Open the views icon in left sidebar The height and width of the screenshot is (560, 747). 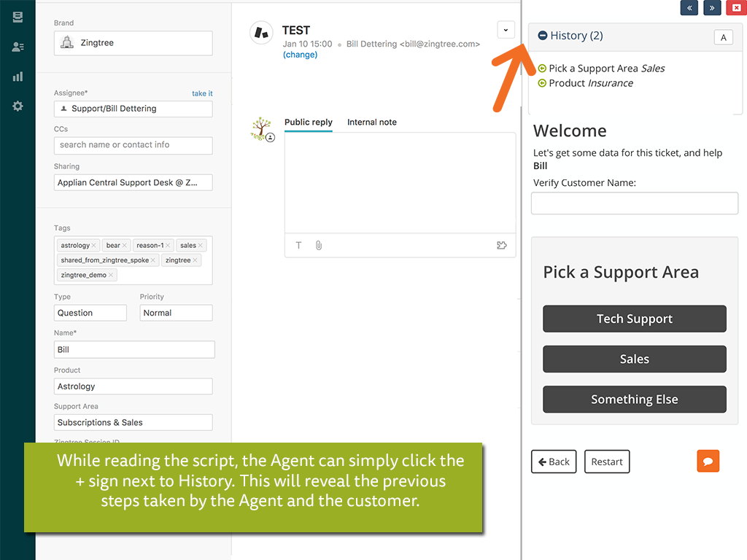[x=18, y=17]
